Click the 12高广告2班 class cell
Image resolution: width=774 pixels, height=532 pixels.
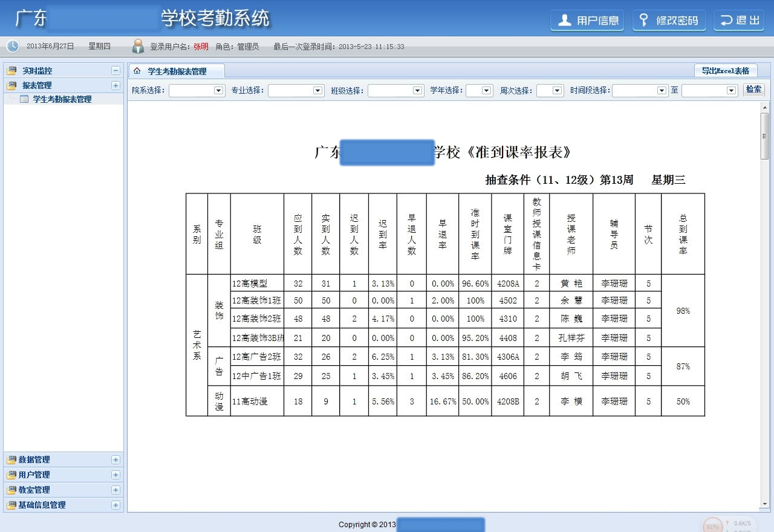[x=257, y=357]
